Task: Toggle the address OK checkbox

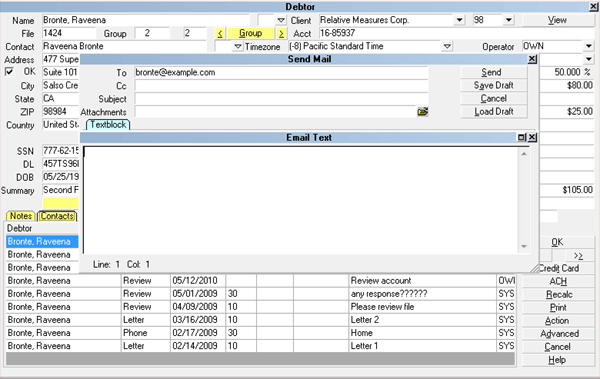Action: [9, 72]
